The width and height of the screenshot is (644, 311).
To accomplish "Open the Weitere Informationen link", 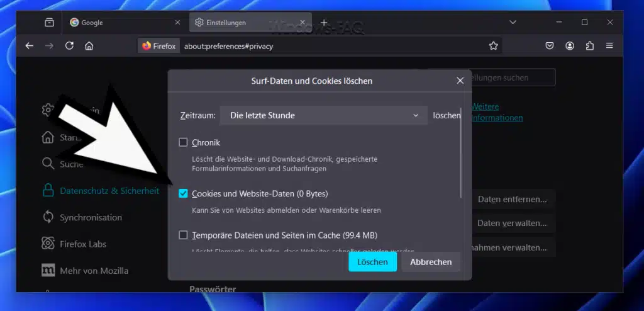I will [x=497, y=112].
